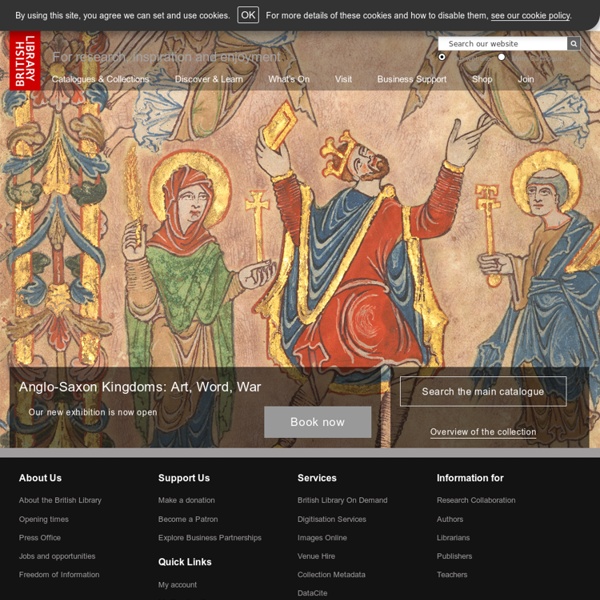Image resolution: width=600 pixels, height=600 pixels.
Task: Open 'Collection Metadata' footer link
Action: coord(331,574)
